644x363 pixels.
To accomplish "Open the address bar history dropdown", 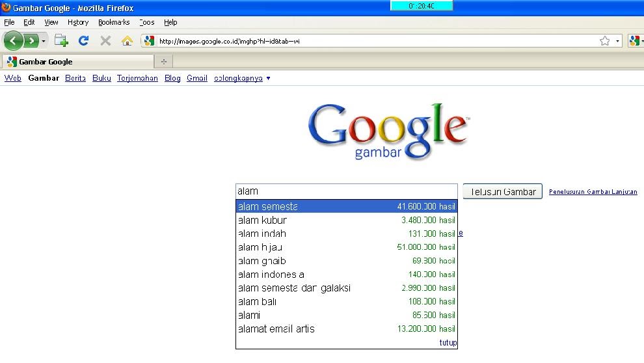I will click(617, 41).
